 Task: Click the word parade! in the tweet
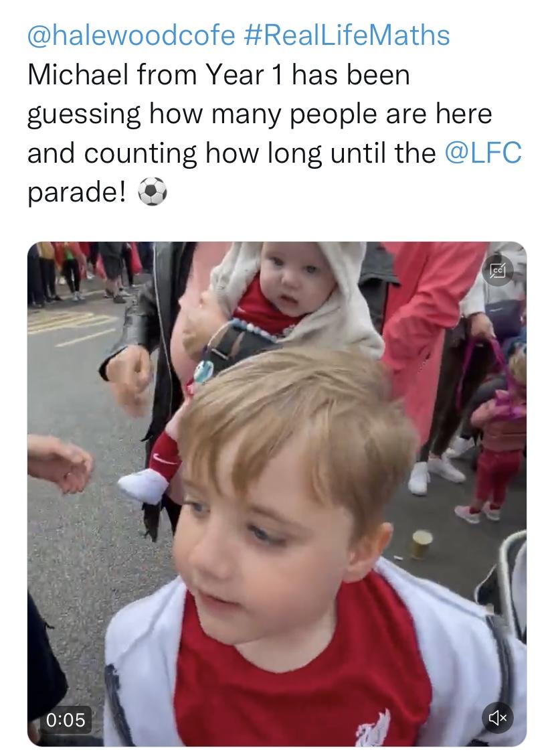[x=76, y=193]
